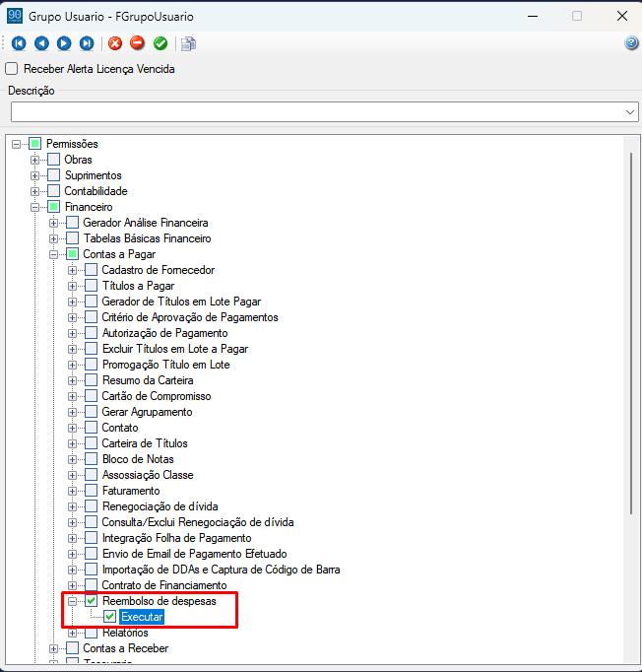Click the permissions tree vertical scrollbar
Viewport: 642px width, 672px height.
tap(631, 333)
